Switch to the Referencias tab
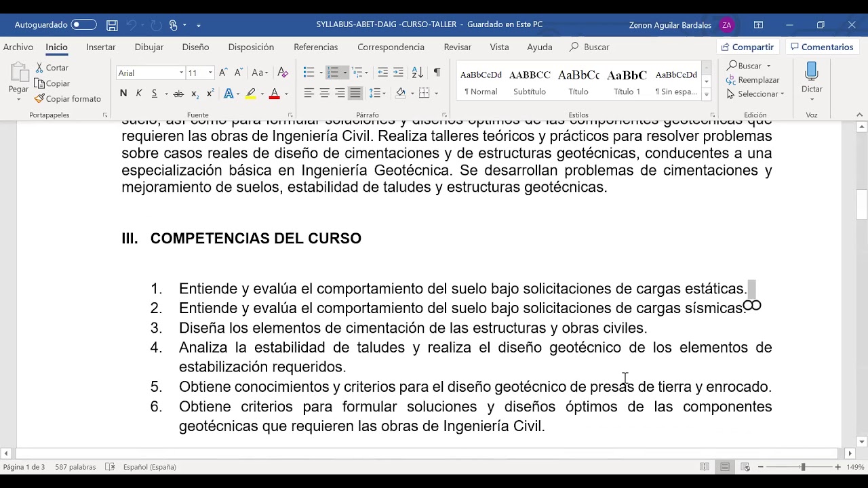 pos(315,47)
